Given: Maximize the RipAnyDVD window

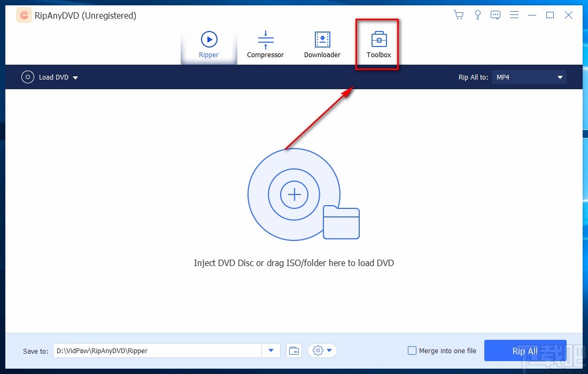Looking at the screenshot, I should click(550, 15).
